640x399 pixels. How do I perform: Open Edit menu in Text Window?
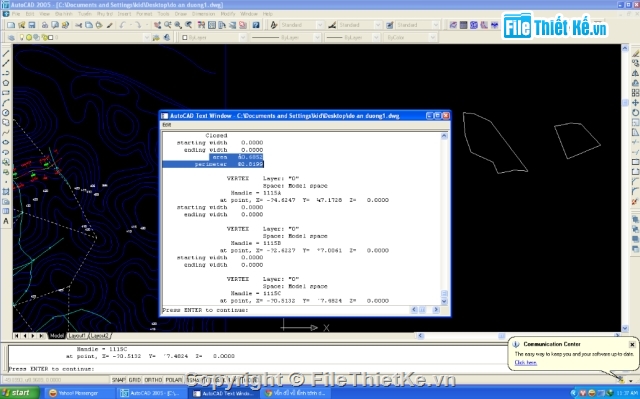click(167, 125)
